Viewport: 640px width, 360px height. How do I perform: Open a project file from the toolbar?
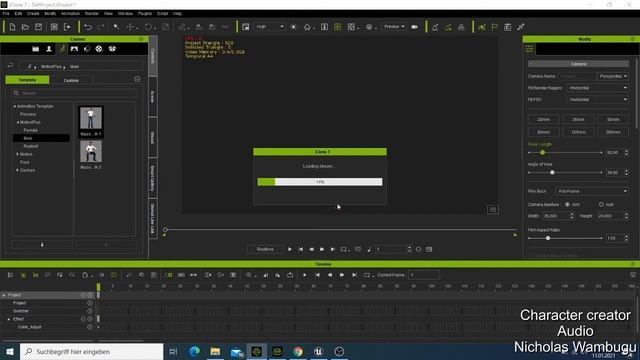coord(25,27)
